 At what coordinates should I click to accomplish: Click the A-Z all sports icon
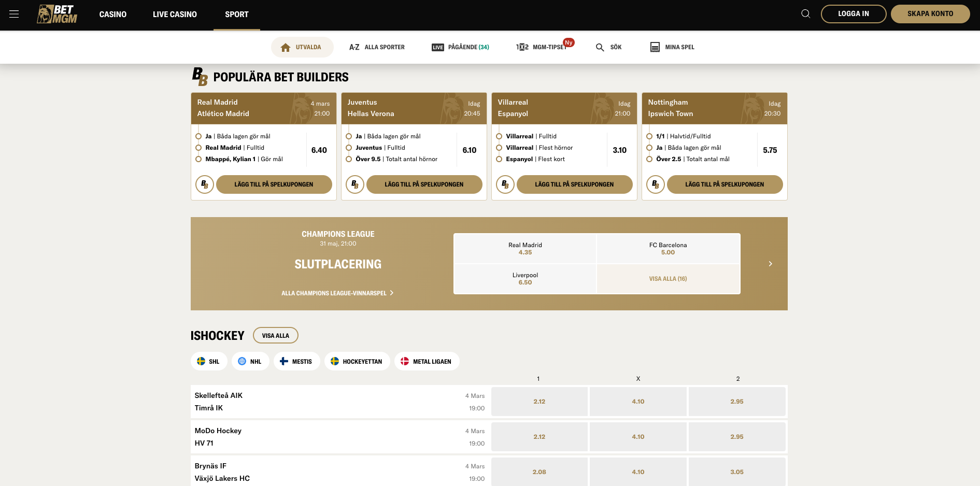tap(354, 47)
